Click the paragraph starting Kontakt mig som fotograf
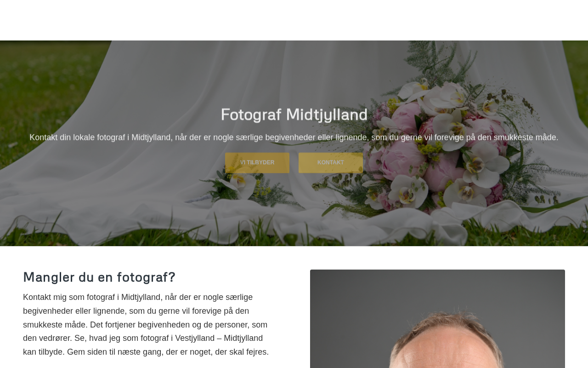 click(x=146, y=325)
